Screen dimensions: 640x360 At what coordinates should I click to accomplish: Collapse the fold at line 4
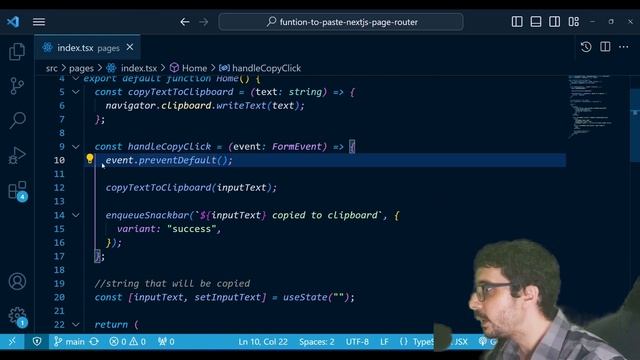76,78
